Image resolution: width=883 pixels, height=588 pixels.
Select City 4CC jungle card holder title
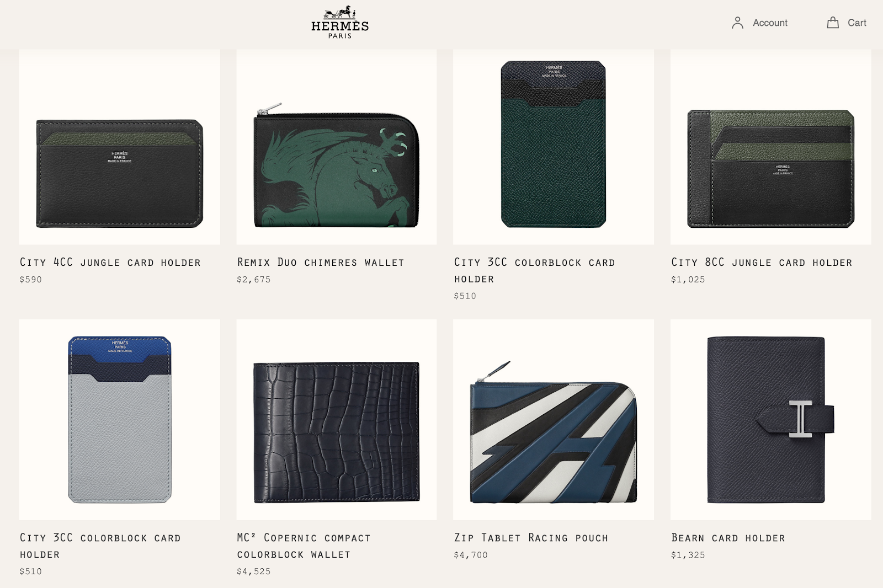[x=110, y=263]
